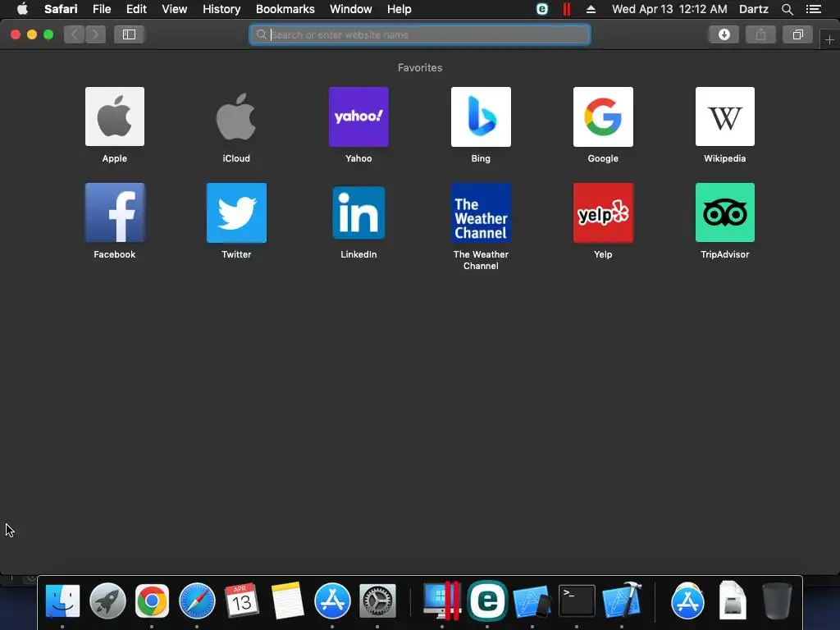Open ESET security from the Dock
This screenshot has height=630, width=840.
point(487,601)
